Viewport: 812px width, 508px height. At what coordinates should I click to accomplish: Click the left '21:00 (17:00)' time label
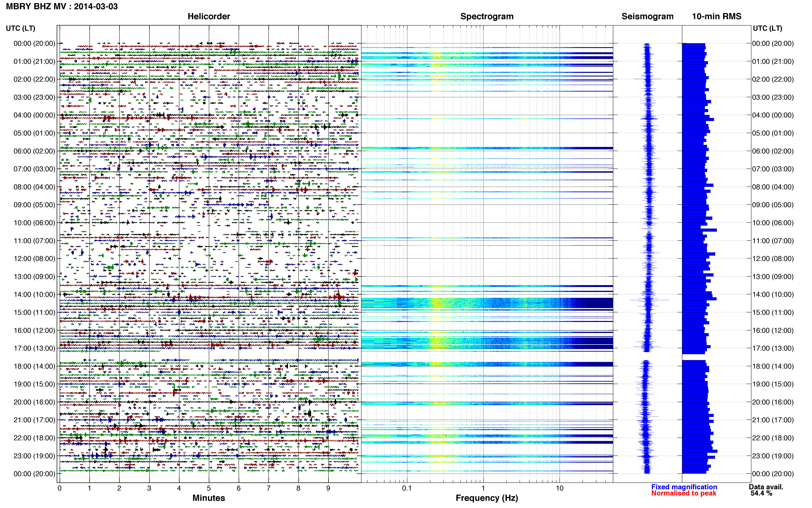(34, 420)
